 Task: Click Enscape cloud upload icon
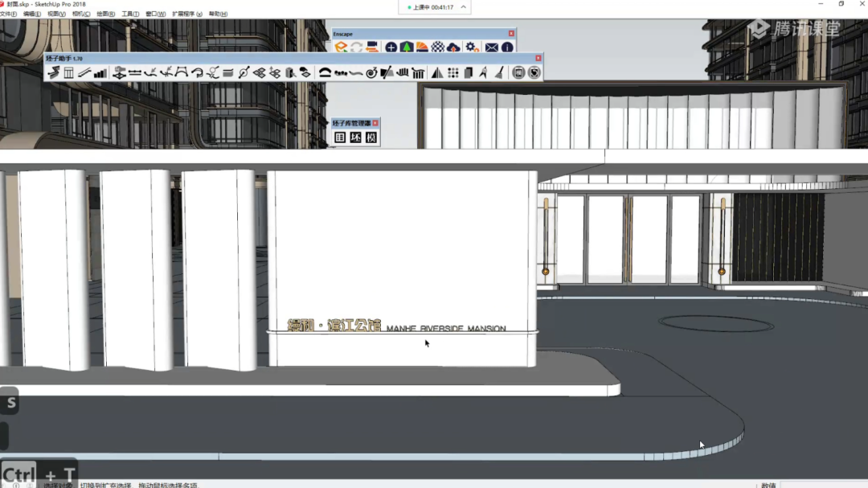coord(453,47)
